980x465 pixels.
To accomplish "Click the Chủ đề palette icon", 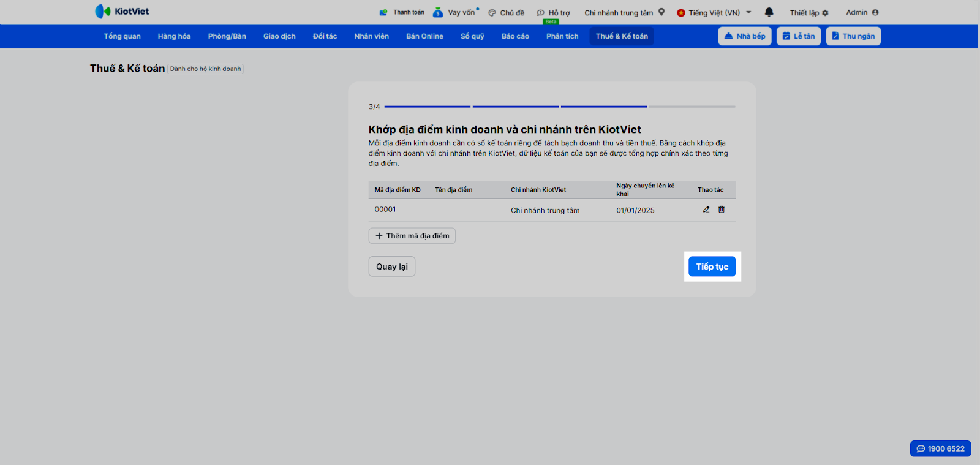I will pyautogui.click(x=492, y=13).
